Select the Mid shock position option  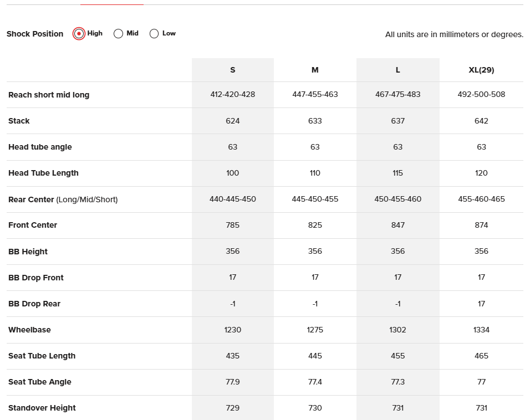click(118, 34)
